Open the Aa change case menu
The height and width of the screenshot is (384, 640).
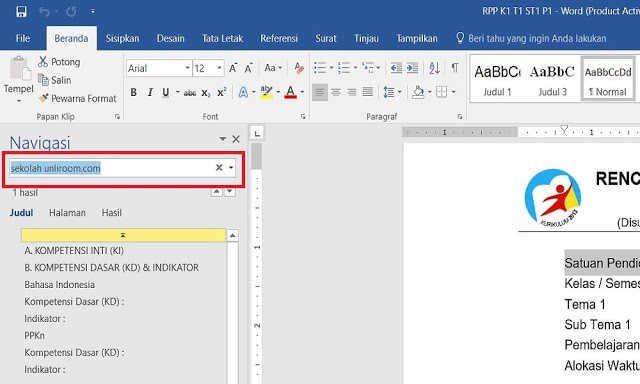273,68
